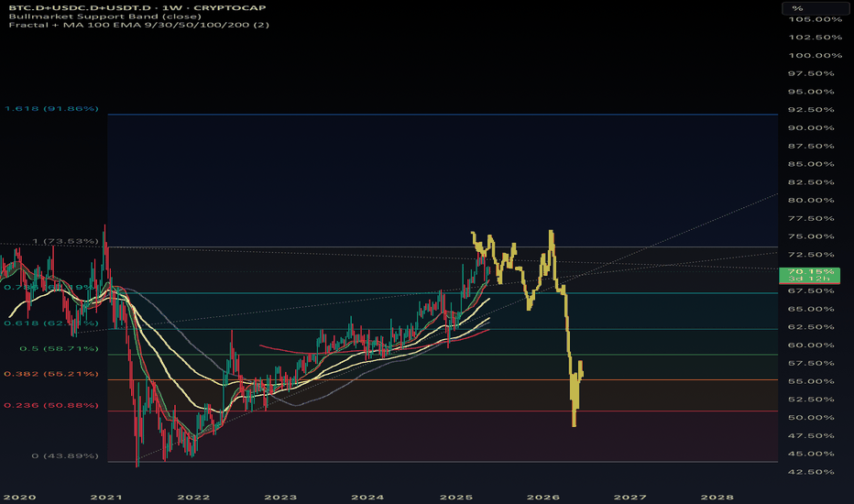Viewport: 854px width, 504px height.
Task: Select the 0.382 (55.21%) Fib label
Action: (x=51, y=374)
